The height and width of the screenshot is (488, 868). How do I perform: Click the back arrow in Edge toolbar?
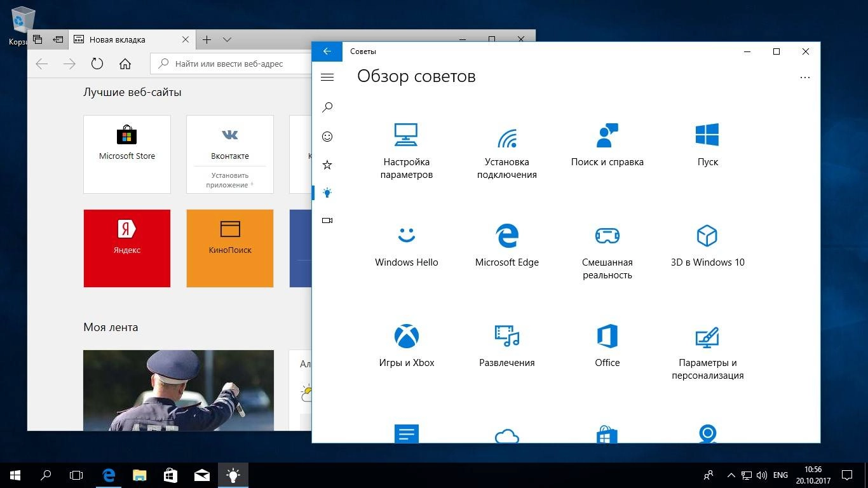click(x=42, y=64)
